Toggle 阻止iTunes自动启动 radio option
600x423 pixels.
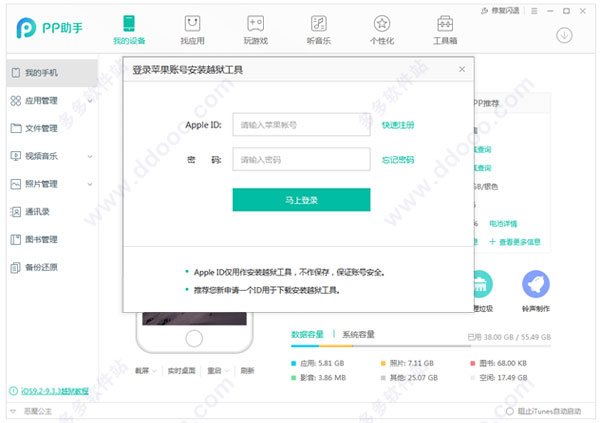tap(509, 412)
